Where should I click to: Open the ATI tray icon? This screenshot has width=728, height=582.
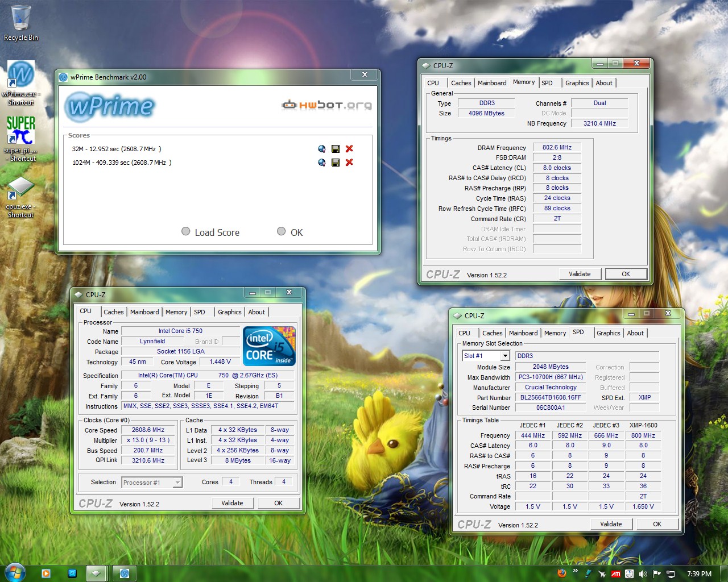click(x=615, y=574)
